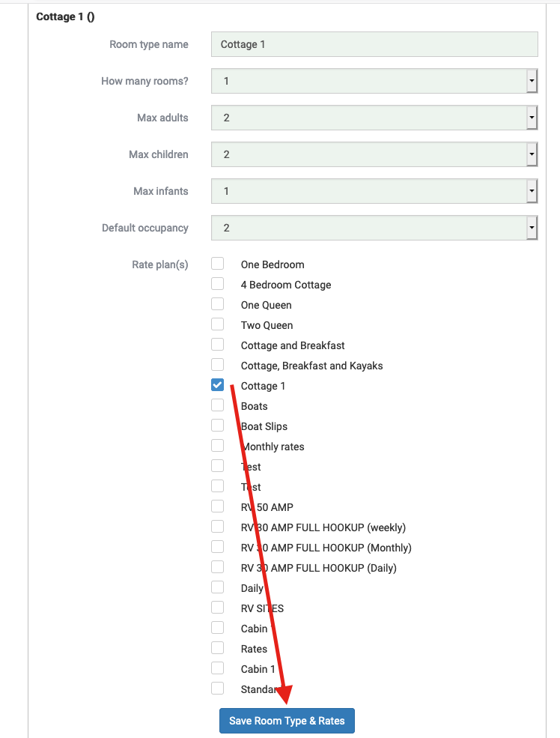Open the Default occupancy dropdown

[x=374, y=228]
